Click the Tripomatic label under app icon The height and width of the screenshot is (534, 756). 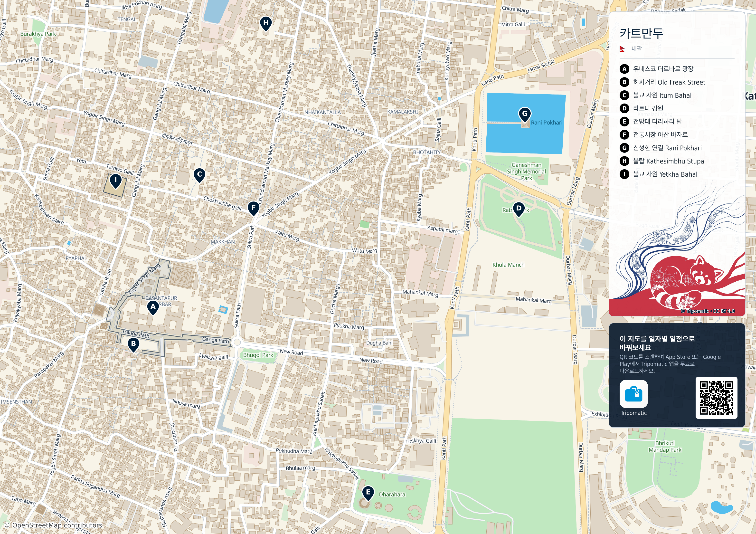(633, 413)
